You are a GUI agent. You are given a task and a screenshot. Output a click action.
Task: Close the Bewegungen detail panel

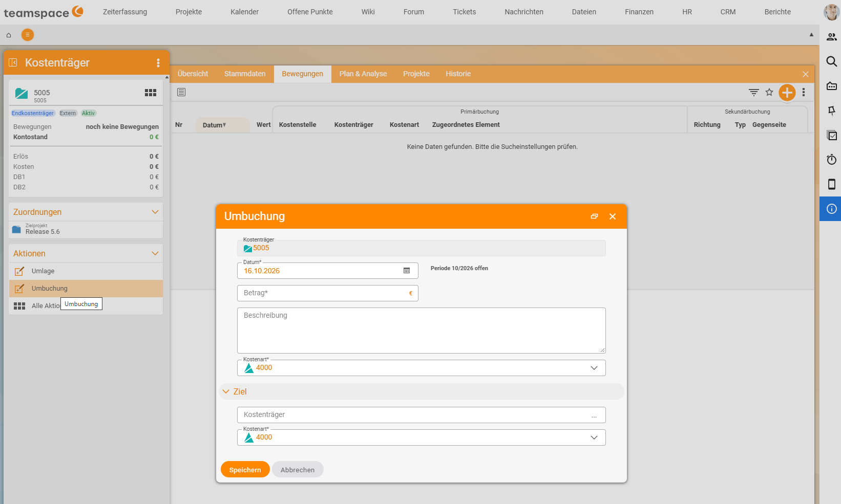tap(806, 74)
